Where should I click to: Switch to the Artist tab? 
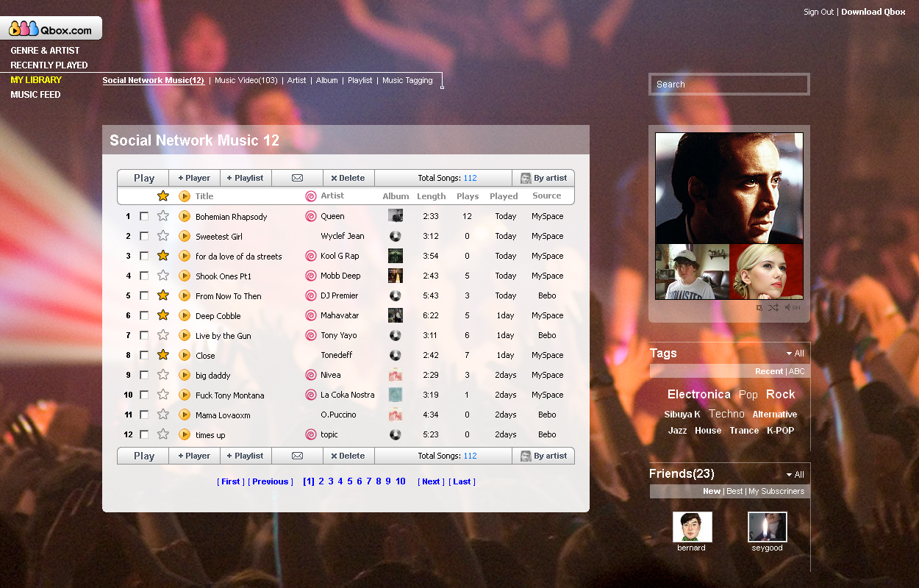pos(297,80)
